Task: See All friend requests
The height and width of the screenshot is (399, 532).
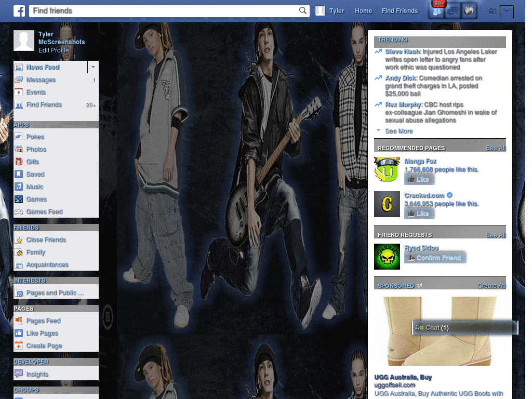Action: click(496, 235)
